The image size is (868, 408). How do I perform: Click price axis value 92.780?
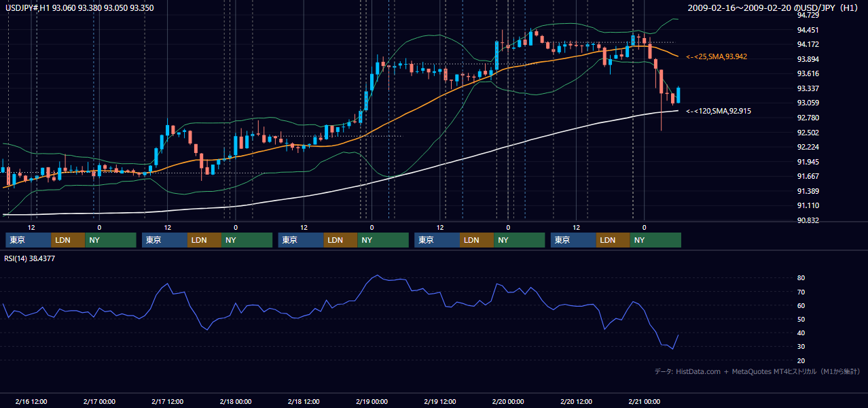point(808,118)
